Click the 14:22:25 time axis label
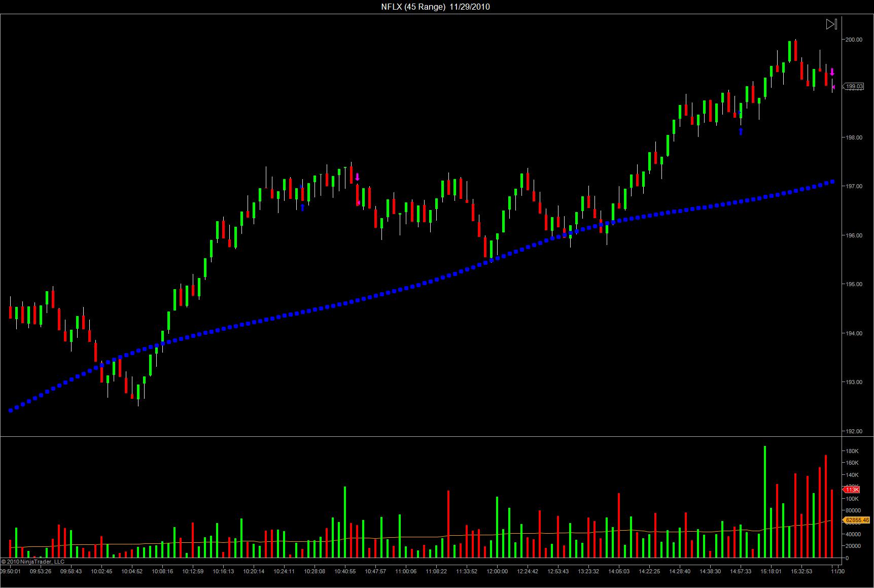The image size is (874, 588). coord(649,571)
